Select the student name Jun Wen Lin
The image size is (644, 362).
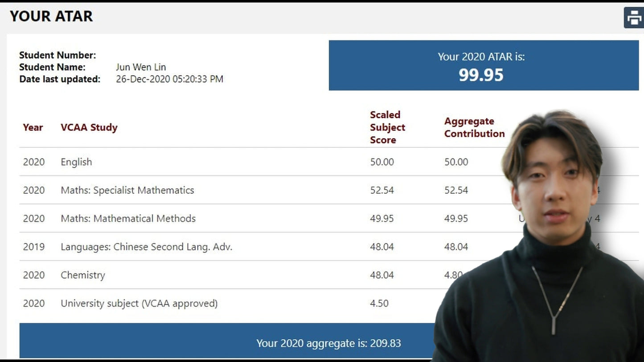pyautogui.click(x=141, y=67)
